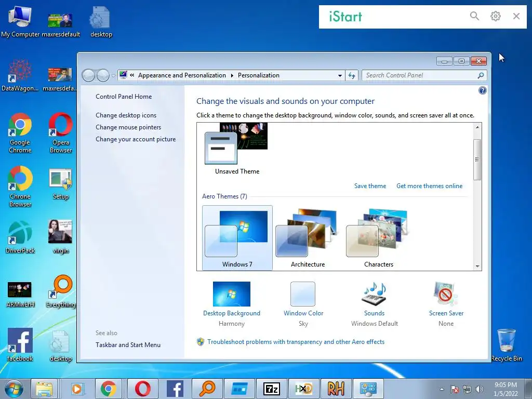Open DataWagon shortcut on desktop
Screen dimensions: 532x399
pyautogui.click(x=20, y=75)
